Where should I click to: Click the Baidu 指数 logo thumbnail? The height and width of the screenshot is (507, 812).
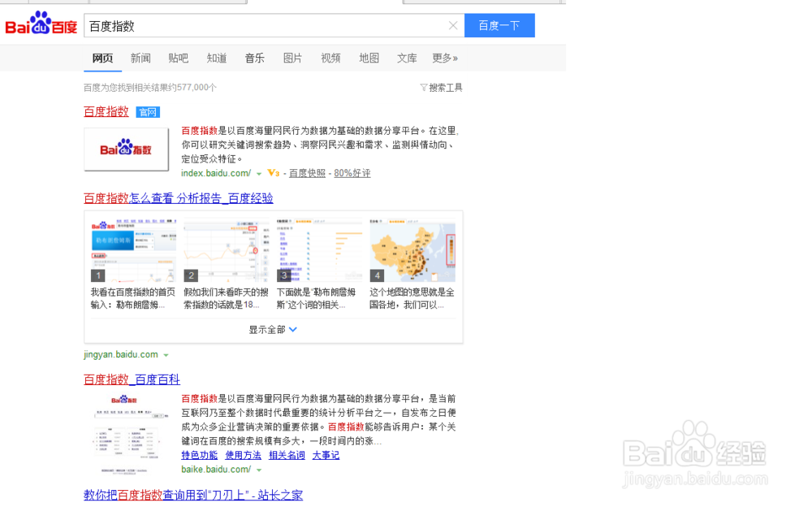click(x=127, y=149)
